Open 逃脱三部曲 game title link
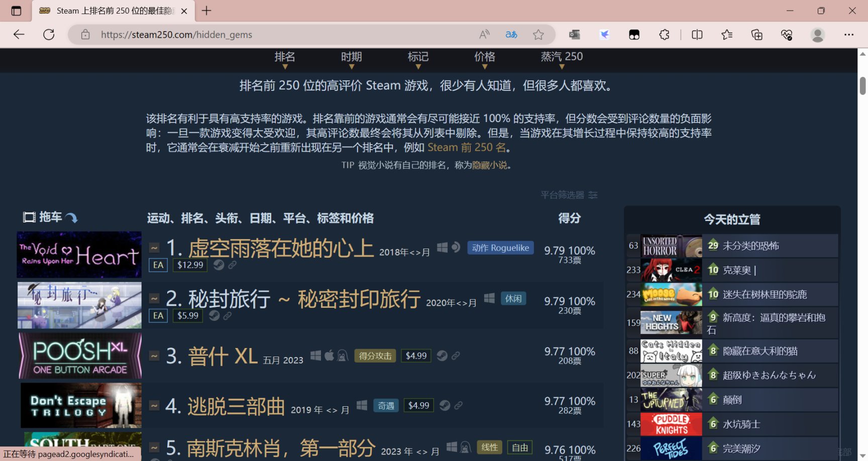The image size is (868, 461). point(236,406)
